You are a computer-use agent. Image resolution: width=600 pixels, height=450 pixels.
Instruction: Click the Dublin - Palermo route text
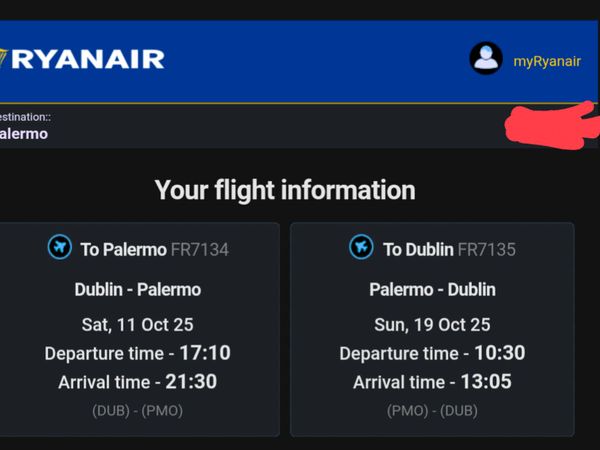pos(137,290)
